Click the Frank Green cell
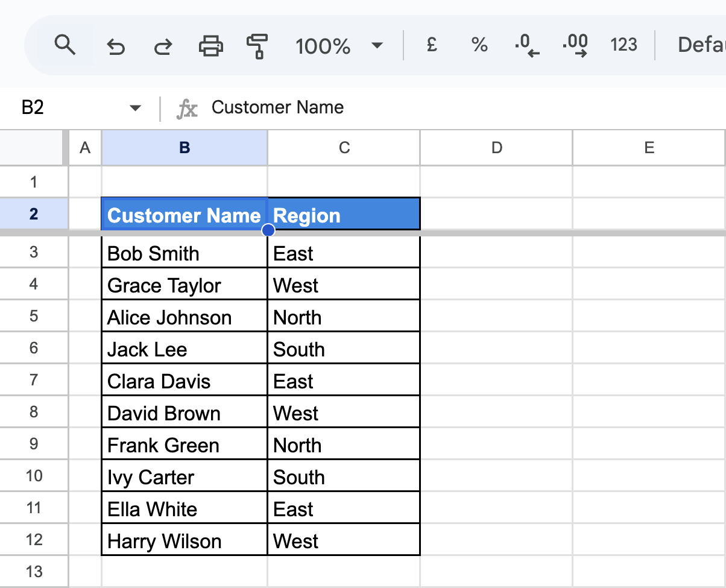Image resolution: width=726 pixels, height=588 pixels. click(x=185, y=444)
